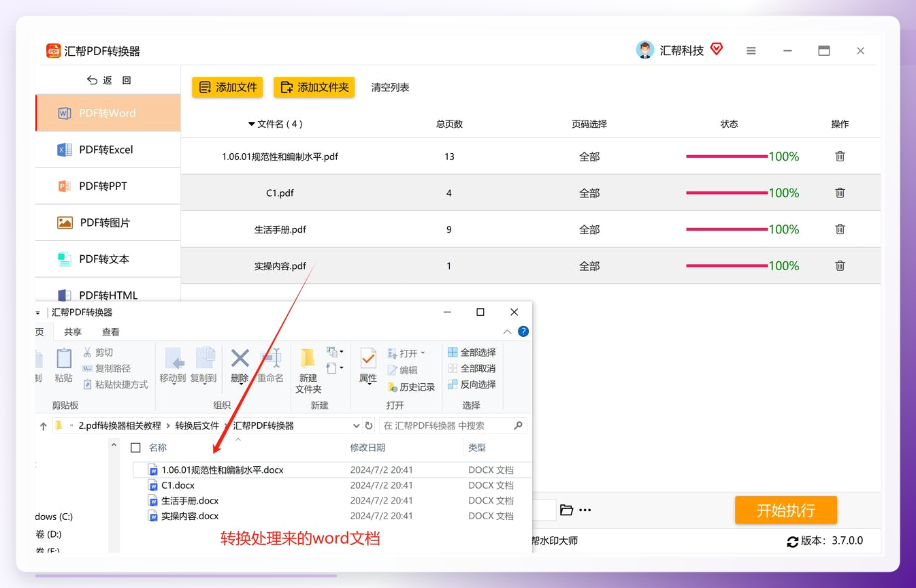916x588 pixels.
Task: Click the magnifier icon in Explorer search box
Action: click(518, 425)
